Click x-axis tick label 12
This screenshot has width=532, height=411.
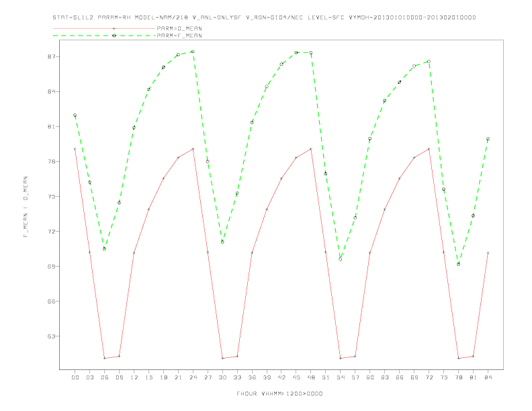[x=134, y=377]
